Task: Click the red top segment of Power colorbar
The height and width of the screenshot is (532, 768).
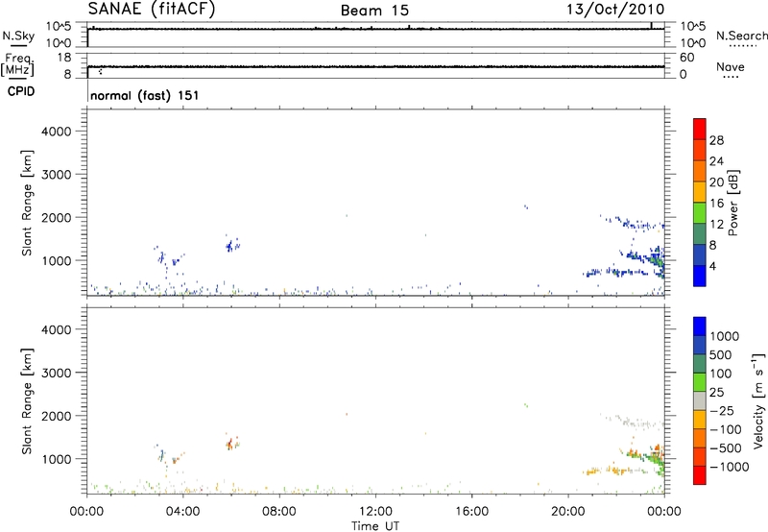Action: [x=700, y=129]
